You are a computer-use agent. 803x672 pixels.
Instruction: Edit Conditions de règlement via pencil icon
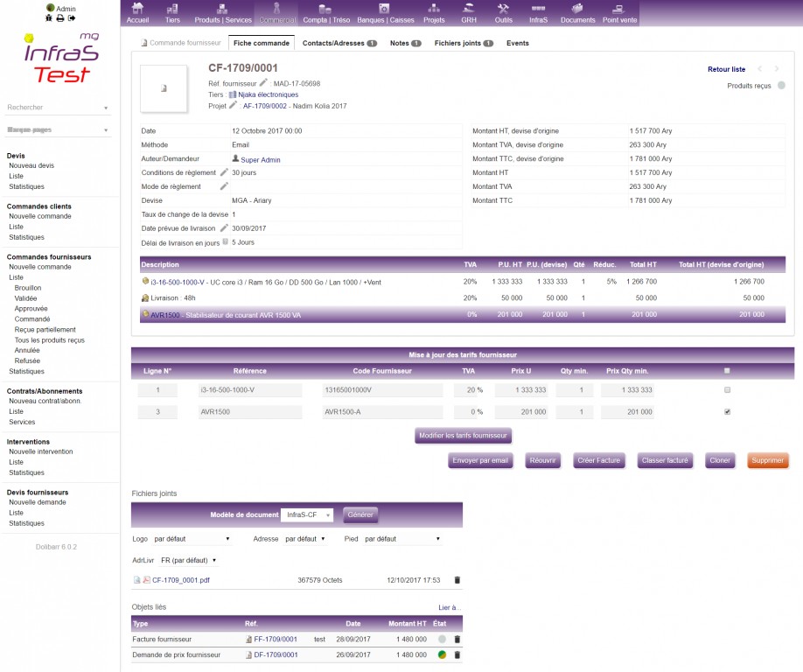[x=224, y=172]
